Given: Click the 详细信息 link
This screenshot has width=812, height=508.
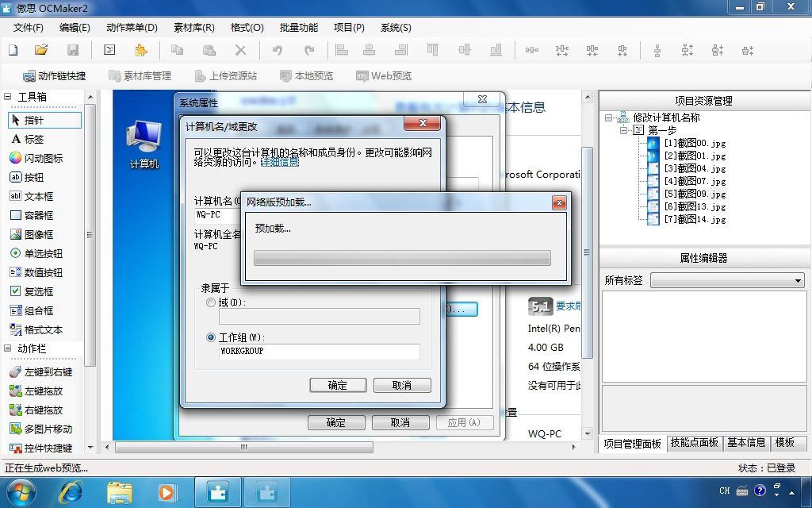Looking at the screenshot, I should 280,162.
